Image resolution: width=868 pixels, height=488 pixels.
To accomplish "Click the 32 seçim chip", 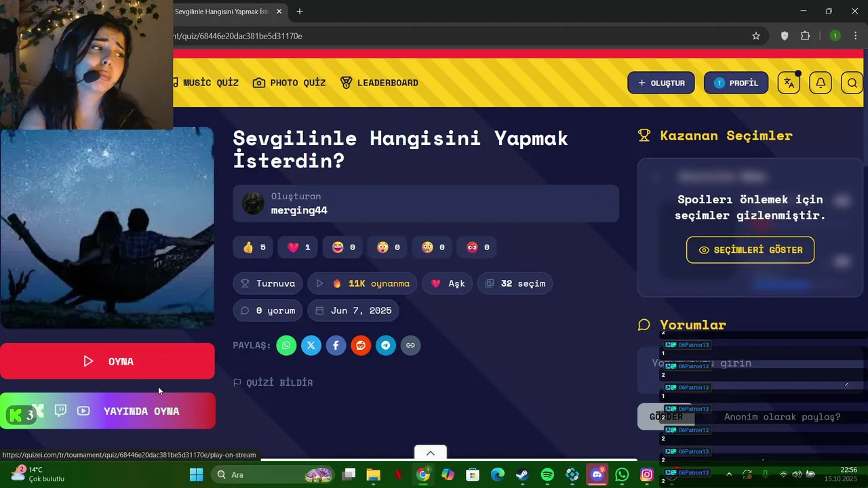I will point(515,283).
